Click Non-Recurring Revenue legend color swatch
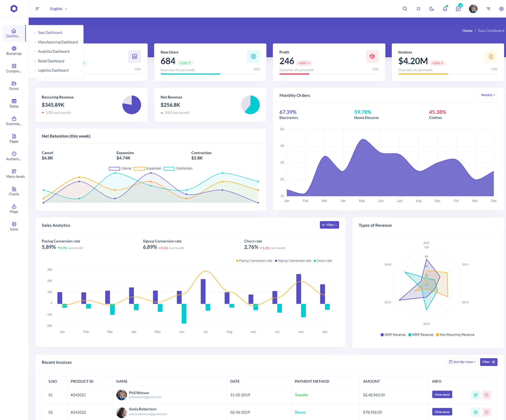The width and height of the screenshot is (506, 420). tap(437, 335)
